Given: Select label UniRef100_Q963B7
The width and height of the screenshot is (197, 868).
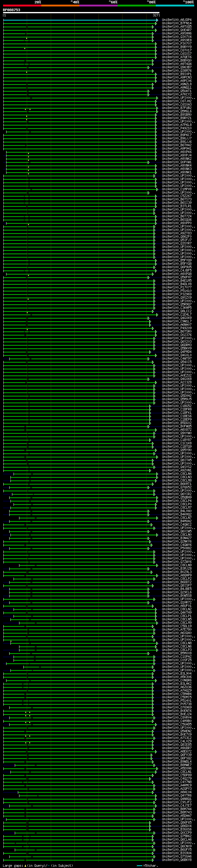Looking at the screenshot, I should (x=177, y=67).
